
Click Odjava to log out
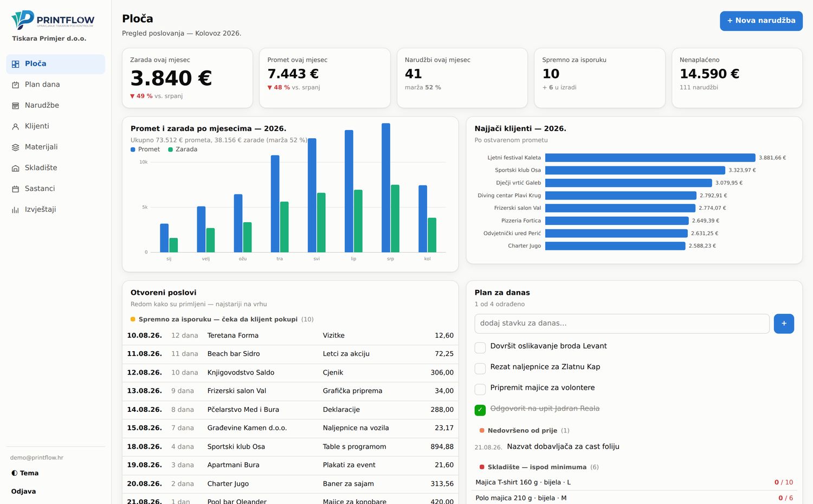pos(23,492)
